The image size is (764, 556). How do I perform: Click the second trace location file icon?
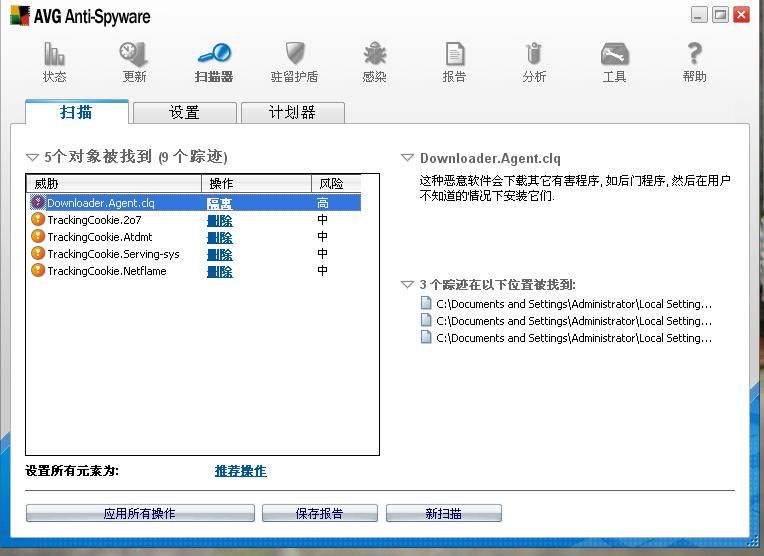[426, 320]
